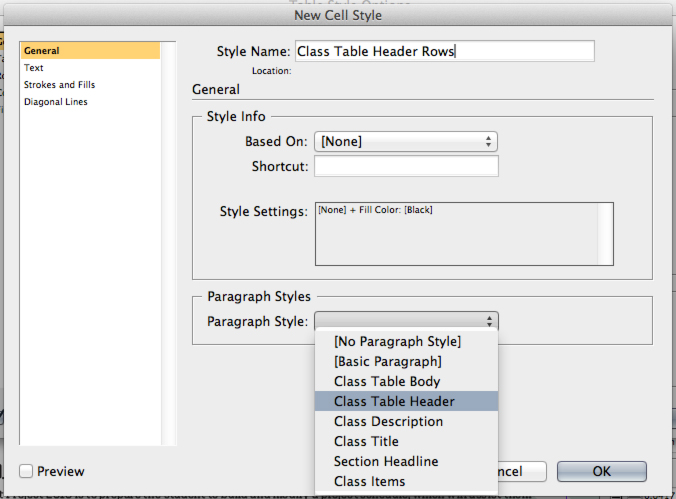The image size is (676, 499).
Task: Open the Based On dropdown
Action: point(406,141)
